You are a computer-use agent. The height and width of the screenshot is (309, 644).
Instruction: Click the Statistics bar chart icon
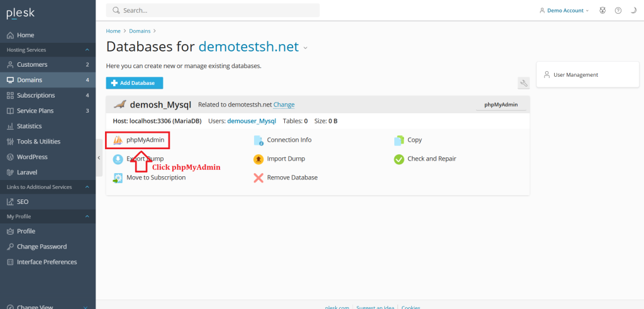pos(10,126)
